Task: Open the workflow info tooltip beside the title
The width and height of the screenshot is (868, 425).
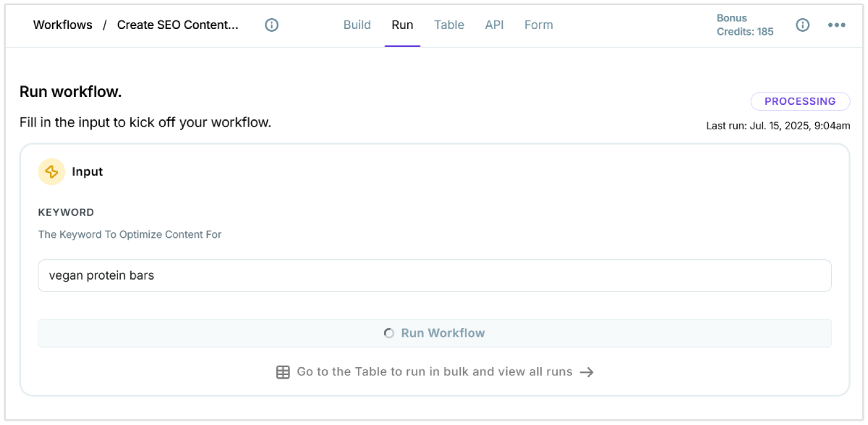Action: click(x=271, y=25)
